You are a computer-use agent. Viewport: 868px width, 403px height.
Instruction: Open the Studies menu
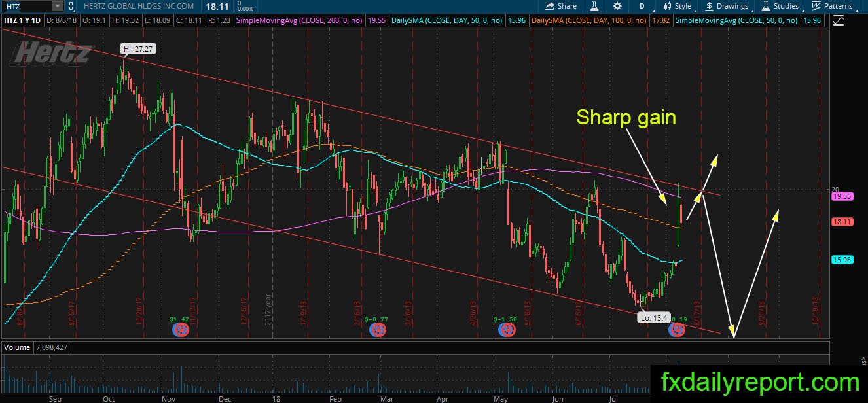[780, 6]
